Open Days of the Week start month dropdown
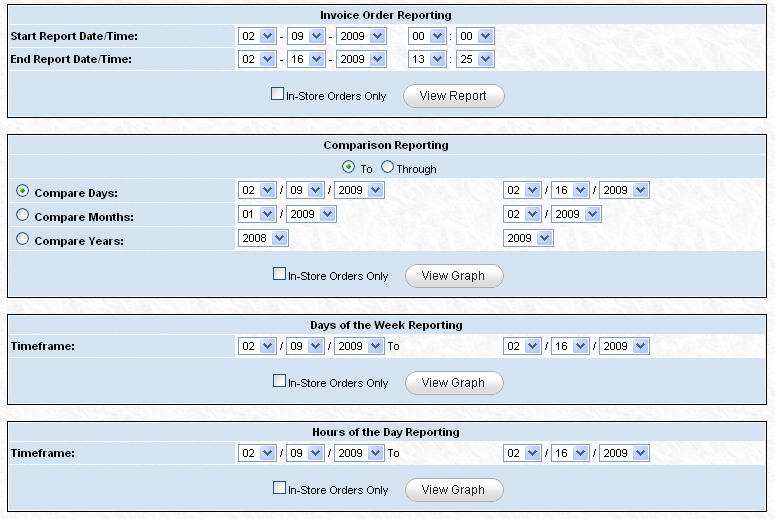Image resolution: width=775 pixels, height=519 pixels. (257, 346)
